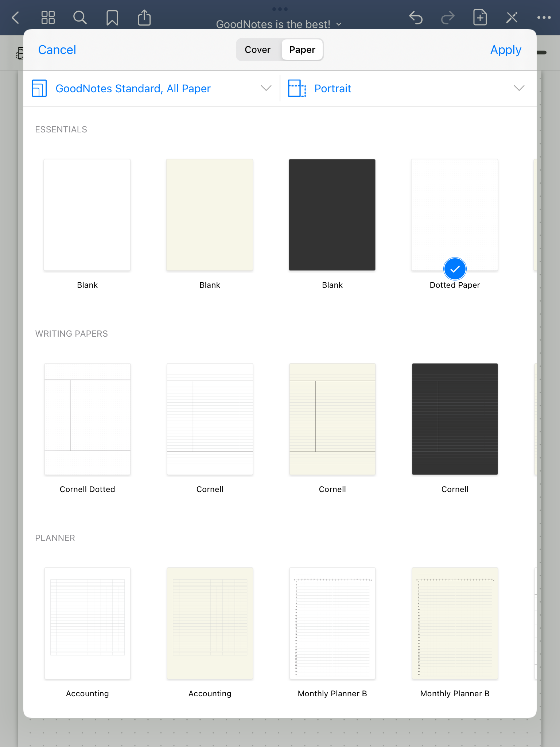Go back using the top-left arrow
Screen dimensions: 560x747
15,18
